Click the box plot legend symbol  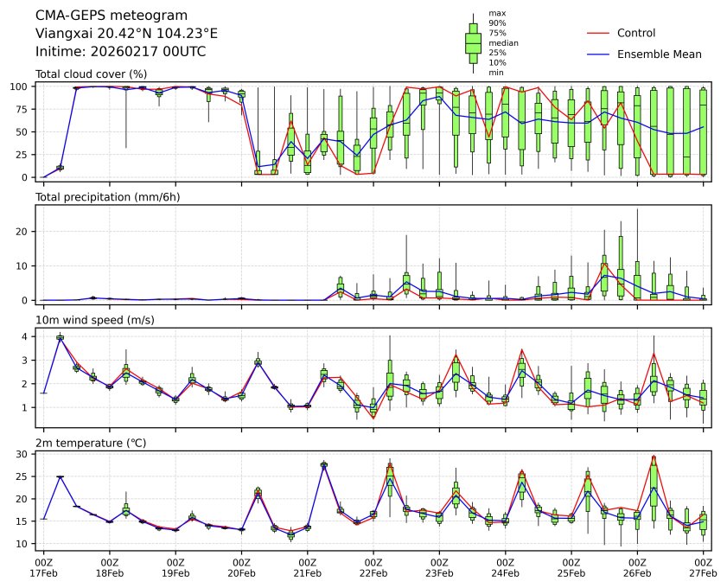(x=473, y=42)
